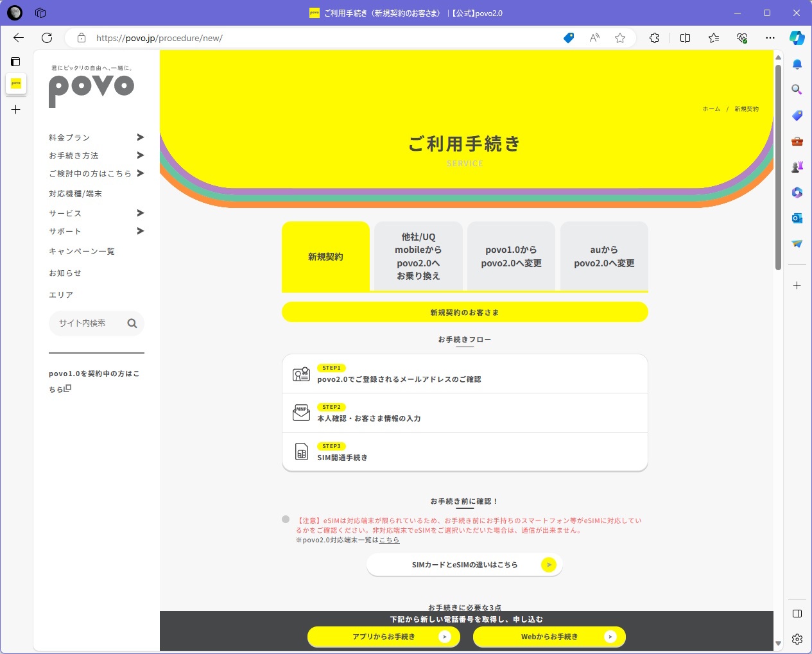Open the notifications bell in the sidebar
Viewport: 812px width, 654px height.
coord(797,64)
